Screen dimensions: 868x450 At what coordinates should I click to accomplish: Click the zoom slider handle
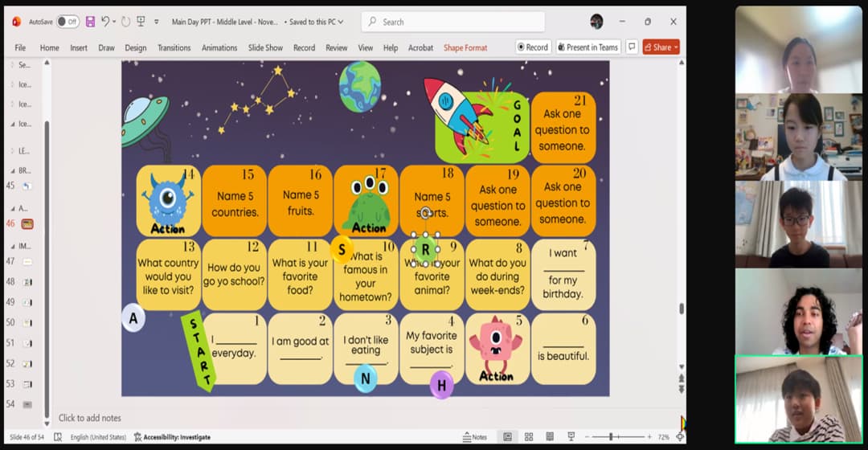coord(612,437)
